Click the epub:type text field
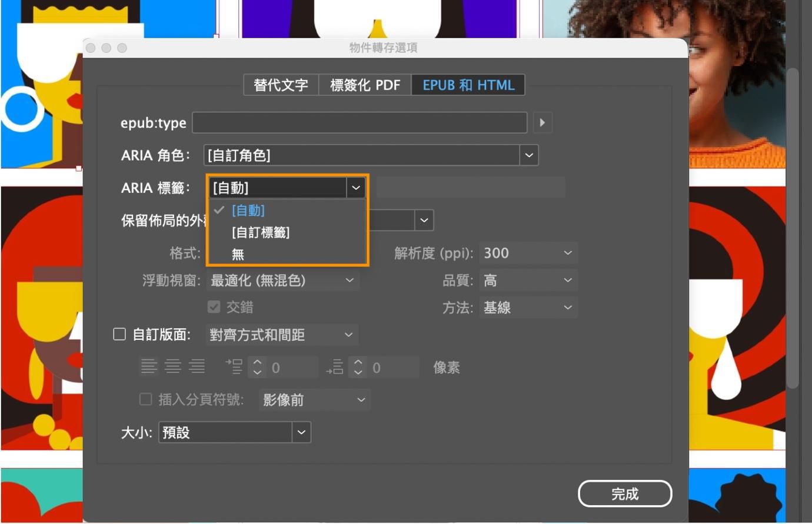 [360, 123]
